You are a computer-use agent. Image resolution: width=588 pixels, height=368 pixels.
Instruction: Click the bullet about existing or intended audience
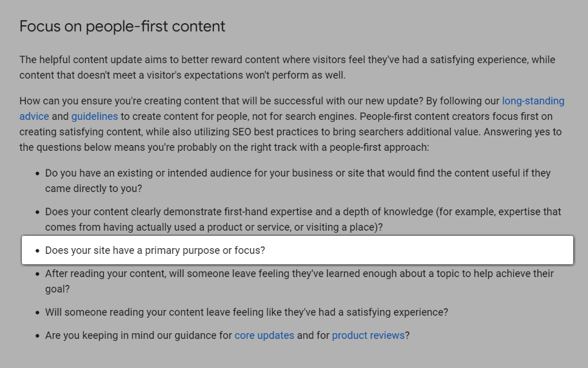click(x=297, y=173)
